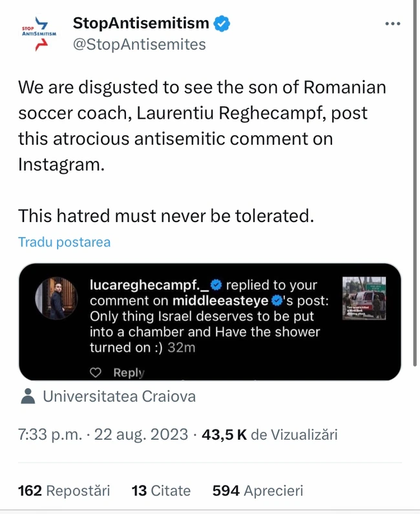420x514 pixels.
Task: Open the three-dot more options menu
Action: click(393, 24)
